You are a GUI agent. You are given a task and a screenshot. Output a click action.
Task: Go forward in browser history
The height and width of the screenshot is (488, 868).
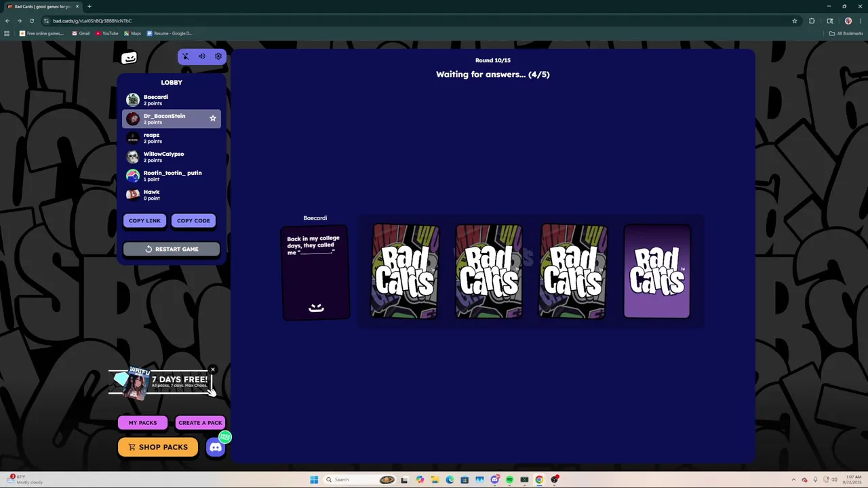pyautogui.click(x=20, y=21)
